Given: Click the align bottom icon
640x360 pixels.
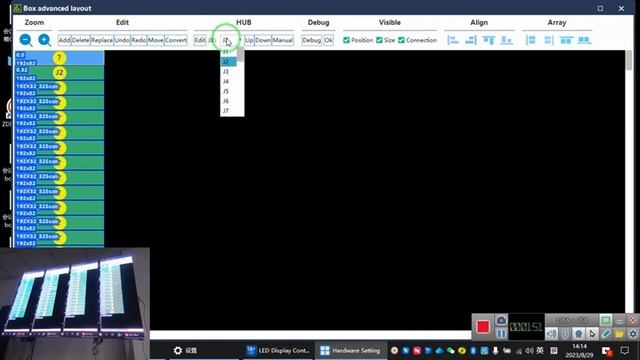Looking at the screenshot, I should [507, 40].
